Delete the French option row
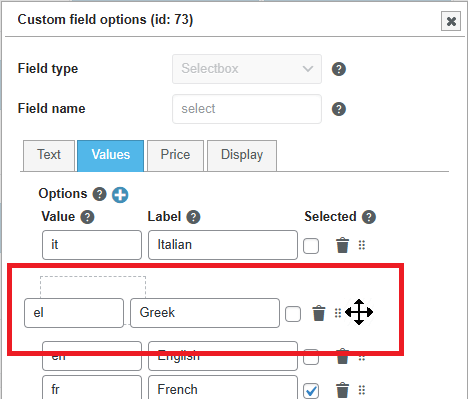469x399 pixels. [342, 390]
